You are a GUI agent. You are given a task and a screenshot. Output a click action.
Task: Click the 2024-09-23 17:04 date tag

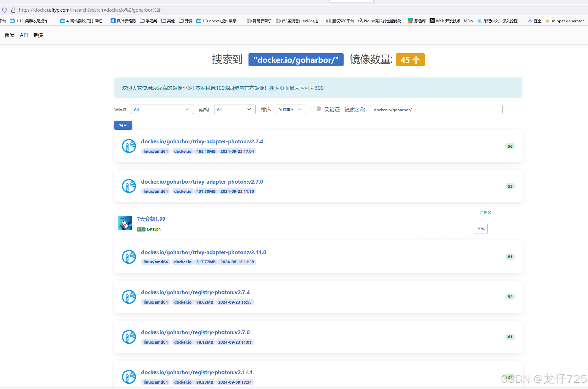tap(237, 151)
